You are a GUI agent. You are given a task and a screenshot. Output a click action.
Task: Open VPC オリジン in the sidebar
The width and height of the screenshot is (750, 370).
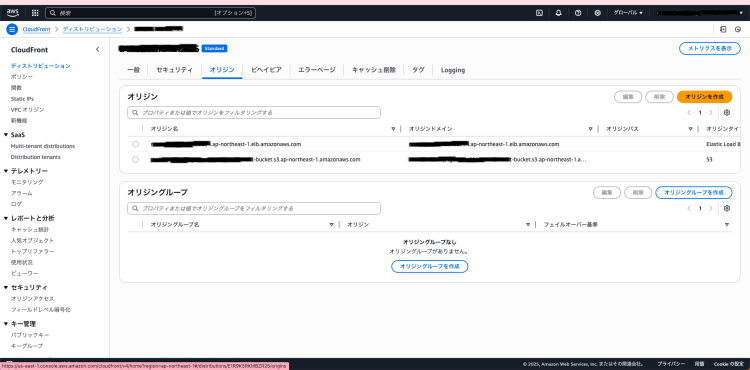pos(27,110)
